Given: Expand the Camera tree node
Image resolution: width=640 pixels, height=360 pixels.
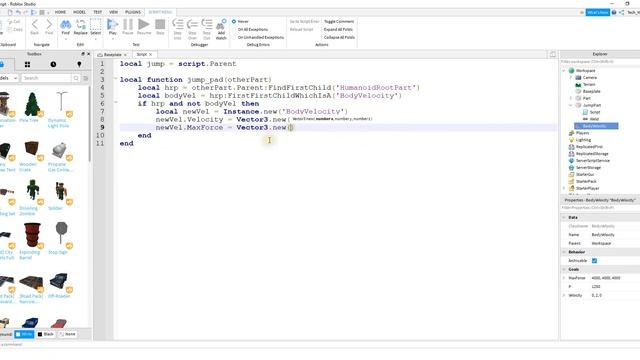Looking at the screenshot, I should click(571, 78).
